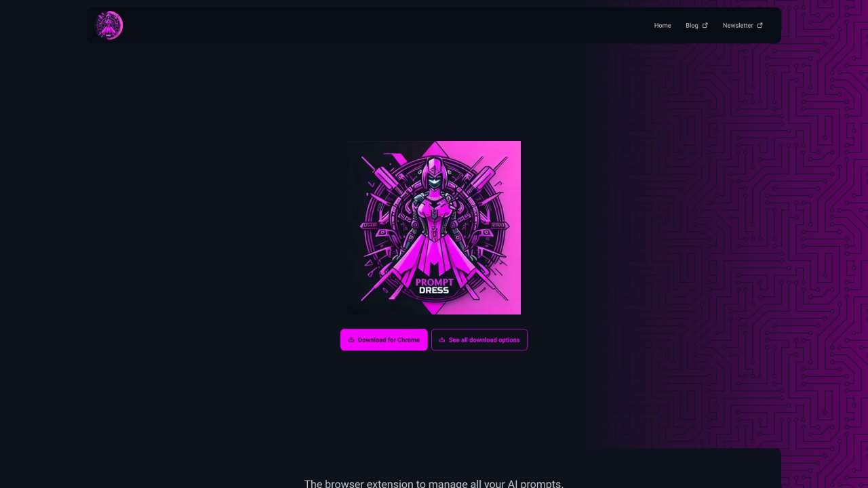Go to the Blog nav link
This screenshot has height=488, width=868.
[x=692, y=26]
